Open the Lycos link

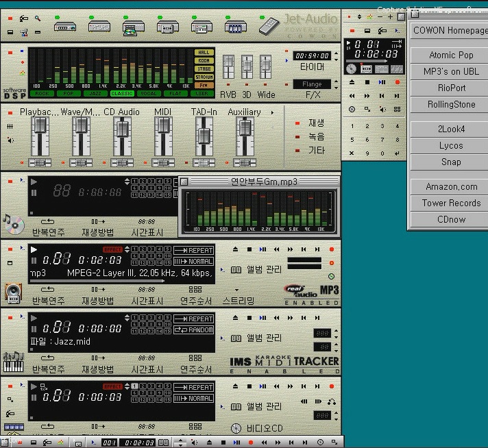tap(450, 146)
